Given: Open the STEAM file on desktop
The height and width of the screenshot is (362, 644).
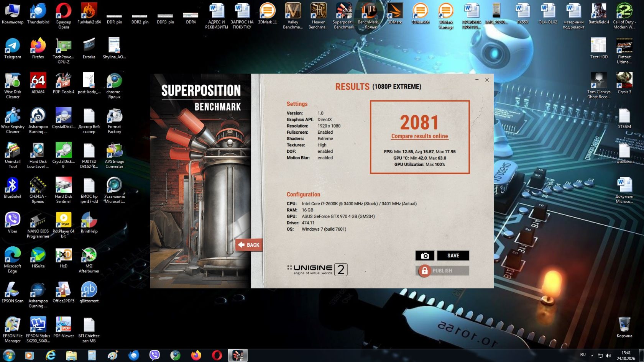Looking at the screenshot, I should click(624, 118).
